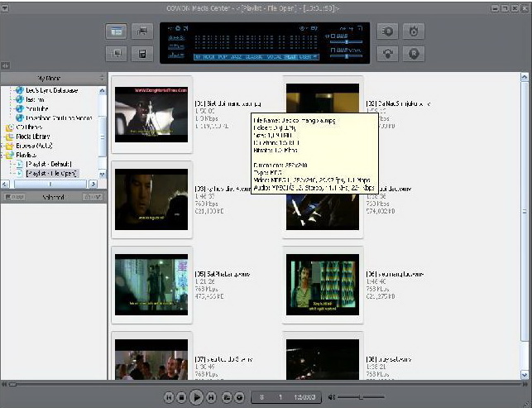Open the dropdown right of Selected header
The height and width of the screenshot is (408, 532).
[93, 197]
